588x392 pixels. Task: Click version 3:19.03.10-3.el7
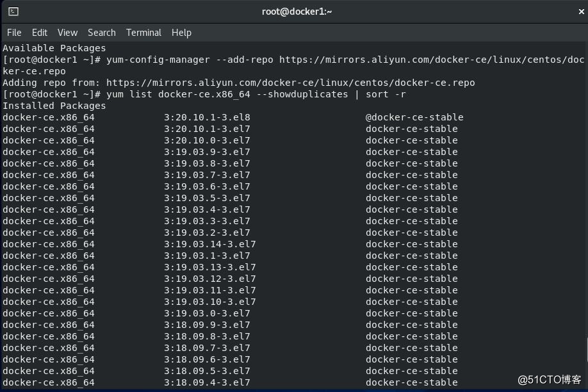tap(210, 302)
